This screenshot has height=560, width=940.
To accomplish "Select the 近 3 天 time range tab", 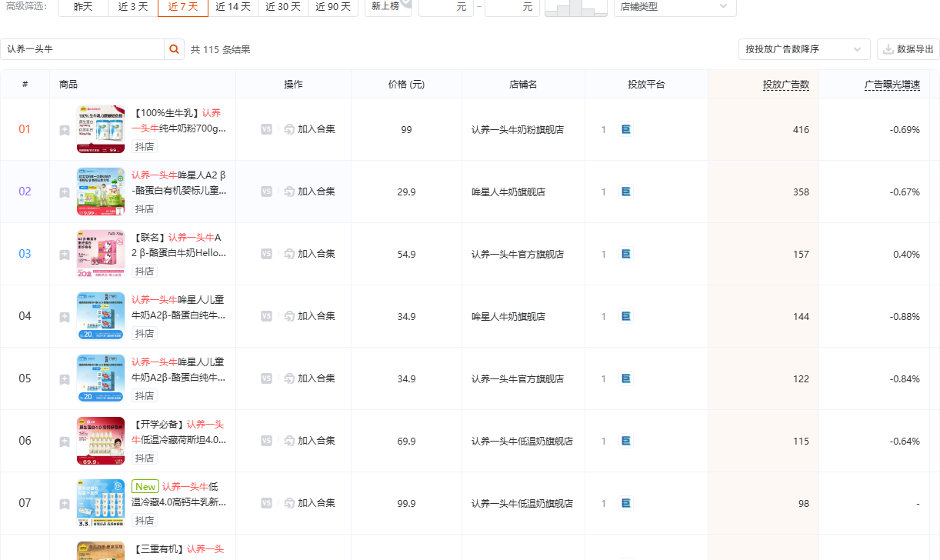I will tap(133, 6).
